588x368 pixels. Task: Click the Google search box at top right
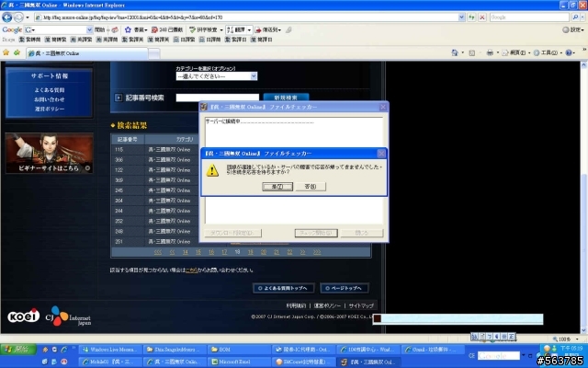coord(529,17)
